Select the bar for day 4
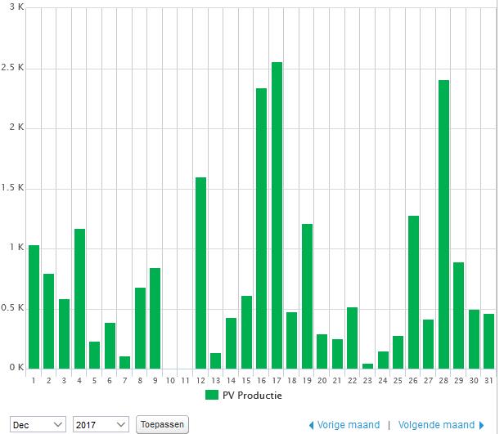This screenshot has height=434, width=504. point(79,298)
